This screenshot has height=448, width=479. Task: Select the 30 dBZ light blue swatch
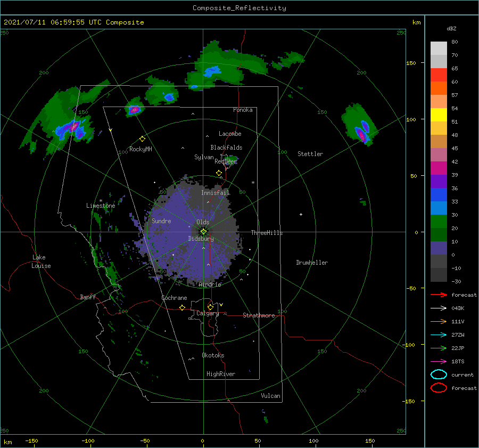click(439, 208)
